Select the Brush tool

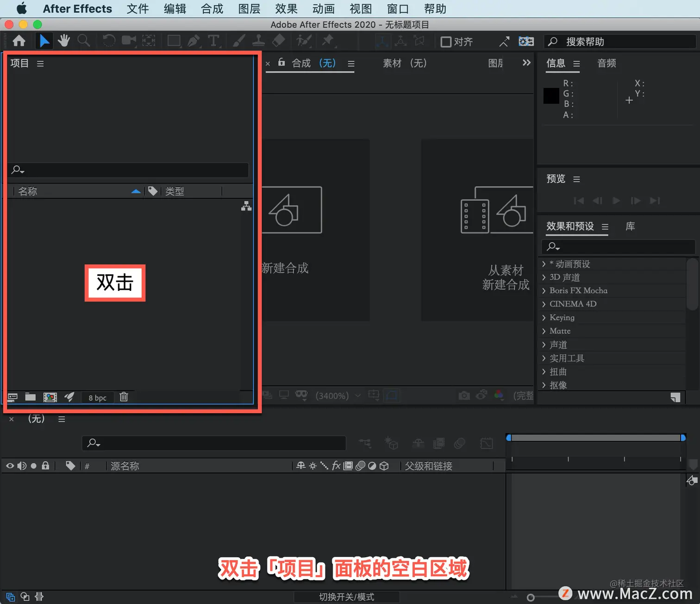[x=238, y=41]
